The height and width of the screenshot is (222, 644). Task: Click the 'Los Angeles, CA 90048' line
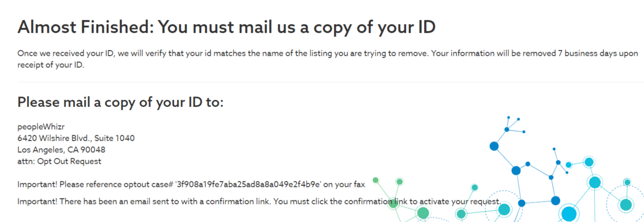click(61, 150)
